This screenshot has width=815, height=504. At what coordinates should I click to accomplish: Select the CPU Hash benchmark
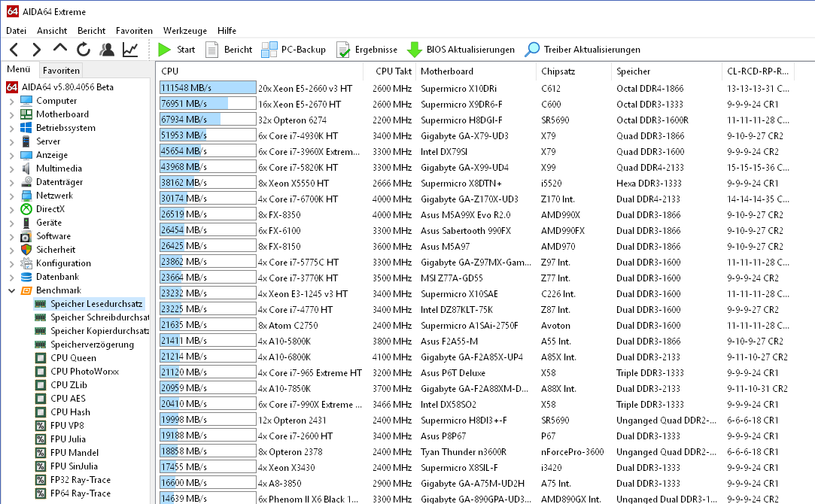[63, 412]
